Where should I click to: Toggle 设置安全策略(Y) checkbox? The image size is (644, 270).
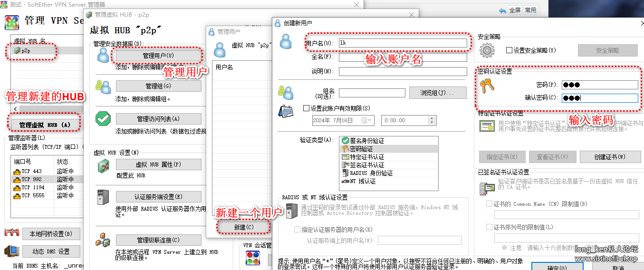tap(509, 50)
